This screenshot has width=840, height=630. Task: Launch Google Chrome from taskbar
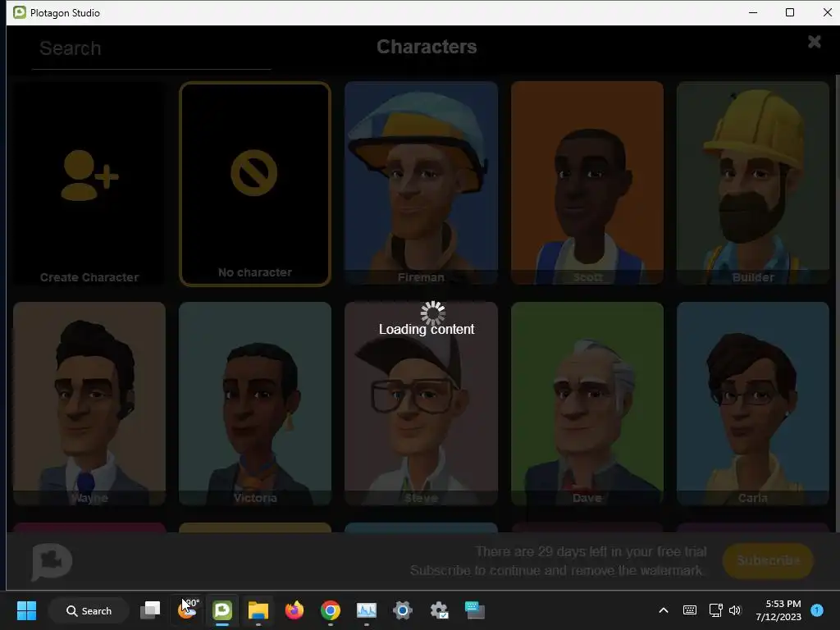tap(331, 610)
